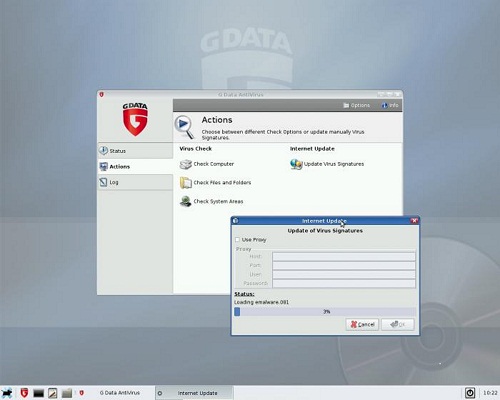Open the text editor taskbar icon
Image resolution: width=500 pixels, height=400 pixels.
click(53, 393)
